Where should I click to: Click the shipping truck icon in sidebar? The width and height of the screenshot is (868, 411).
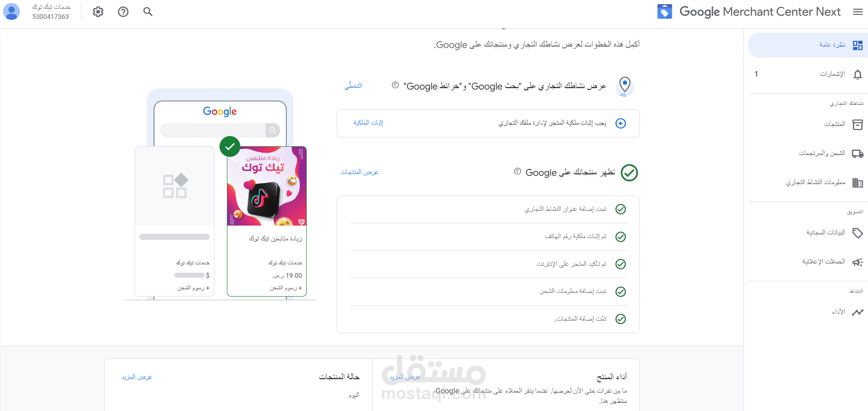857,154
